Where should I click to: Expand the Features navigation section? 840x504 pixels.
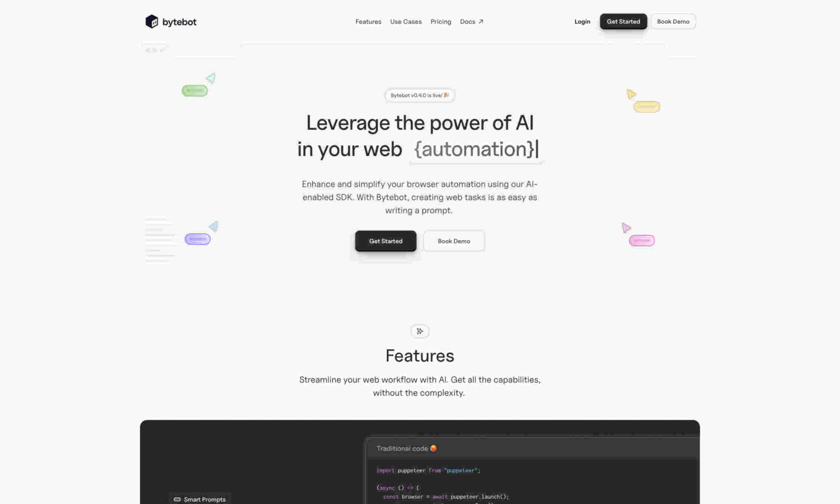click(368, 21)
